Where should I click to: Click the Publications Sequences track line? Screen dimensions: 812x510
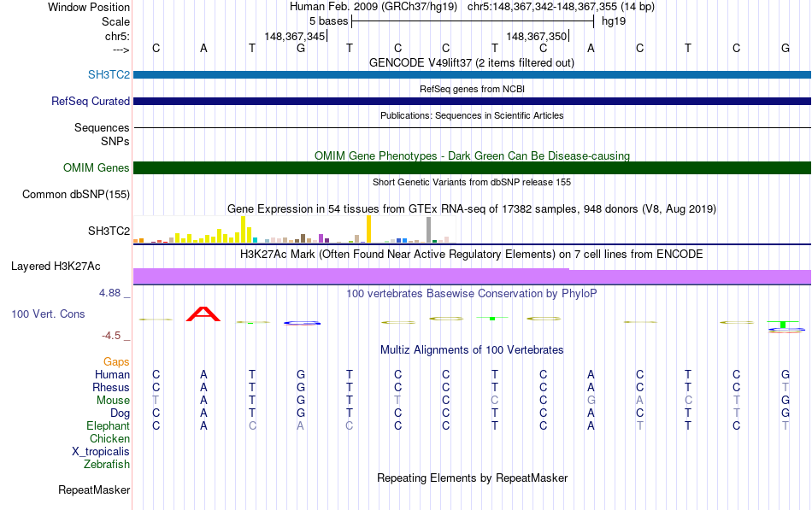click(x=473, y=127)
